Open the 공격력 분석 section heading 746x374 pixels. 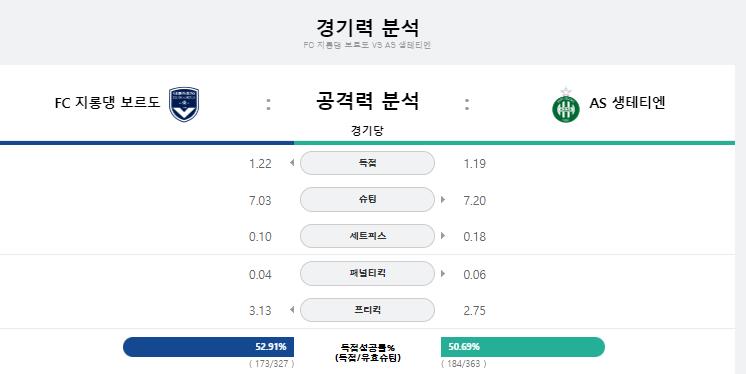click(367, 101)
